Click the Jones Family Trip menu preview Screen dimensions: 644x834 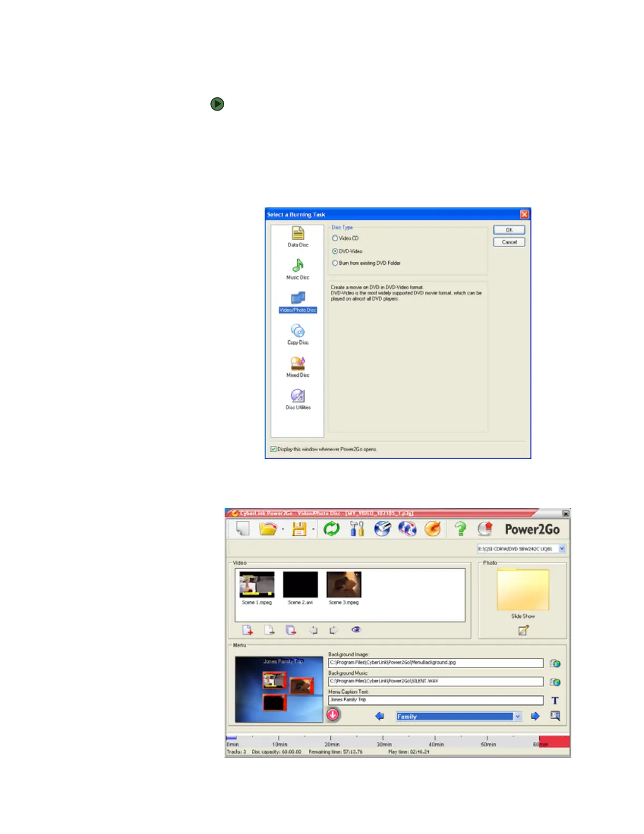279,689
